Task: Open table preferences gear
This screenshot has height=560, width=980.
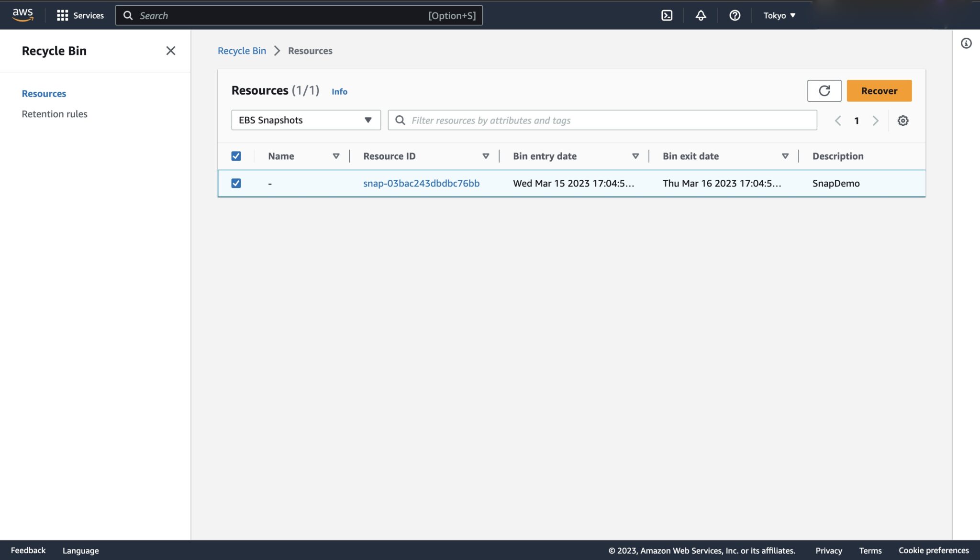Action: point(903,120)
